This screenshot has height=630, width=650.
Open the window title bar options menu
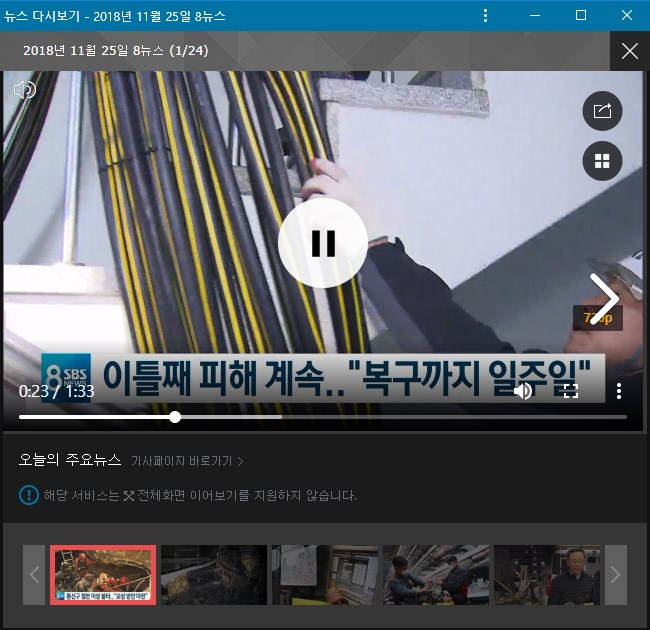click(x=485, y=16)
